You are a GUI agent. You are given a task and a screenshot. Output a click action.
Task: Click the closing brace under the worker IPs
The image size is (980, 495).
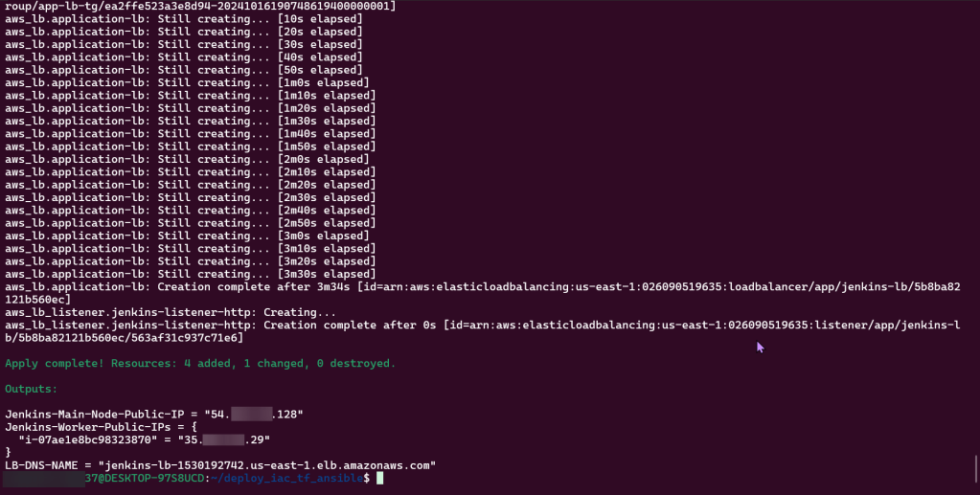(8, 452)
